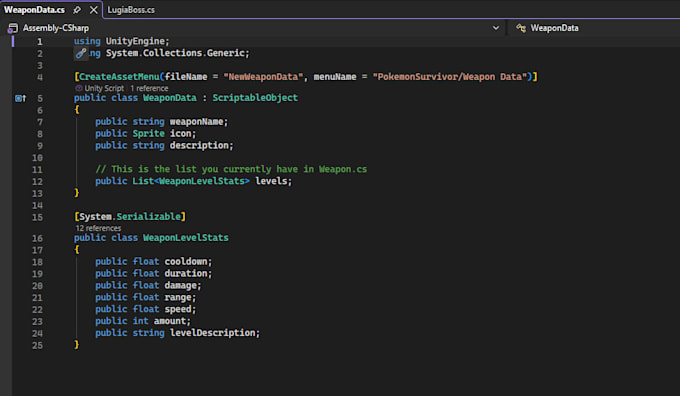Click System.Collections.Generic on line 2

(x=176, y=53)
